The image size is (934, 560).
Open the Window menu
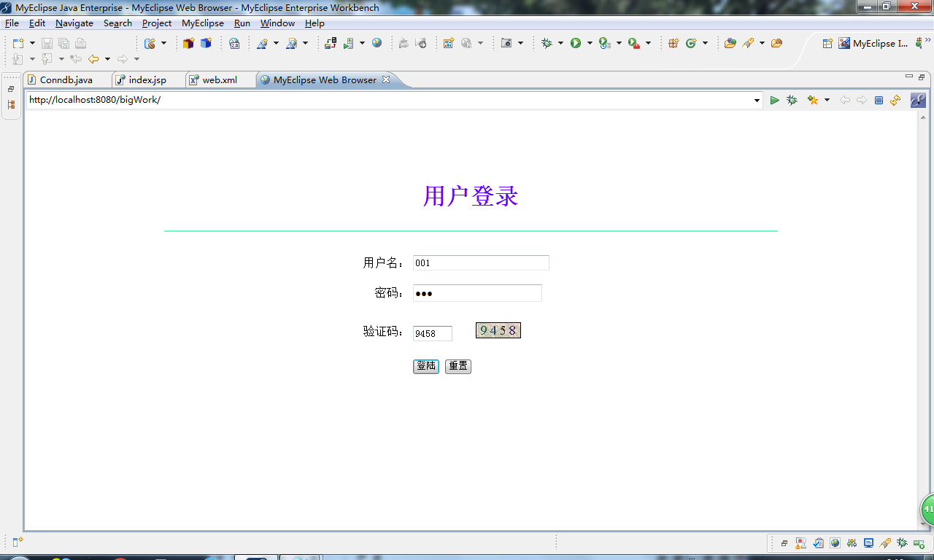(277, 23)
